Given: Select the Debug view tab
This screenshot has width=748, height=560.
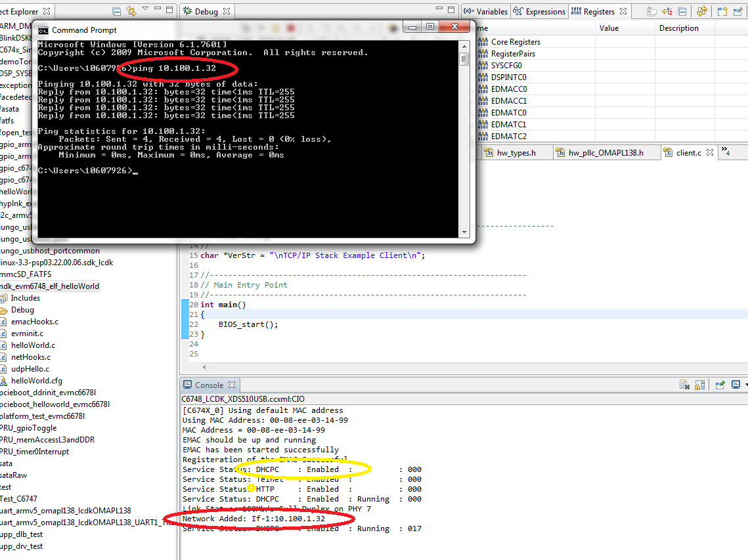Looking at the screenshot, I should click(x=206, y=11).
